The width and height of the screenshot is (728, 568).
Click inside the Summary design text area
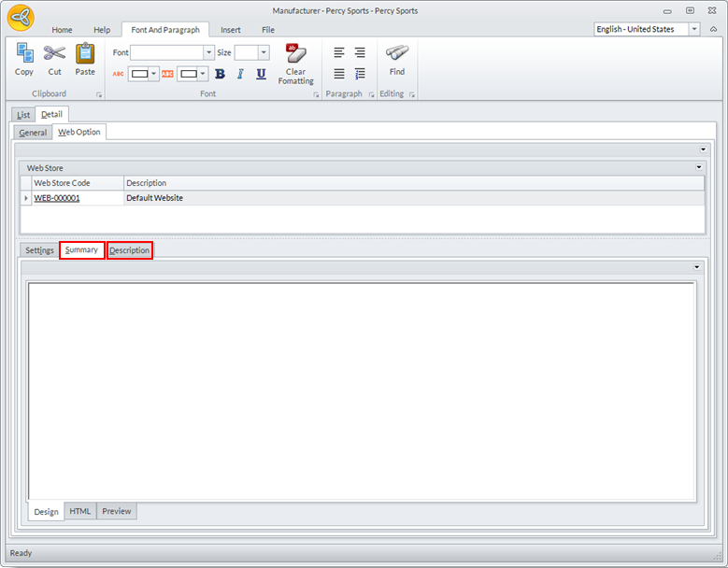[361, 390]
